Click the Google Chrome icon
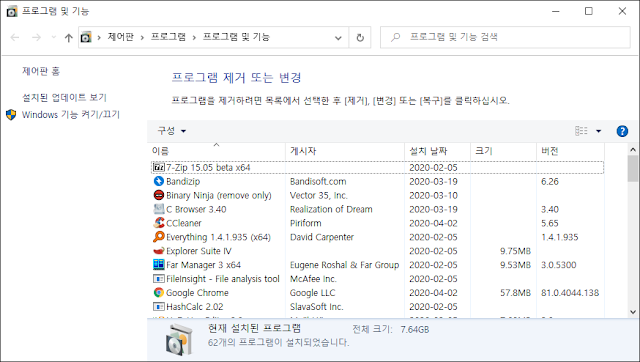640x362 pixels. [158, 293]
